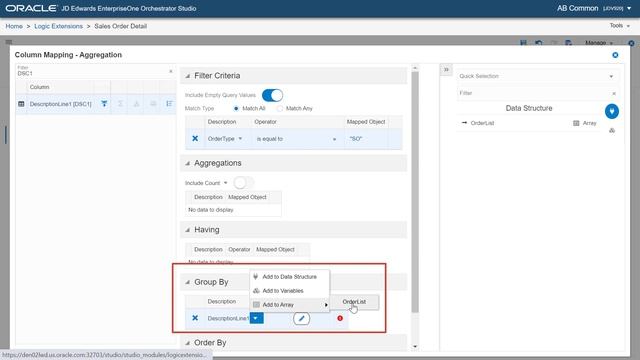Viewport: 640px width, 360px height.
Task: Select OrderList in the Add to Array submenu
Action: (x=354, y=302)
